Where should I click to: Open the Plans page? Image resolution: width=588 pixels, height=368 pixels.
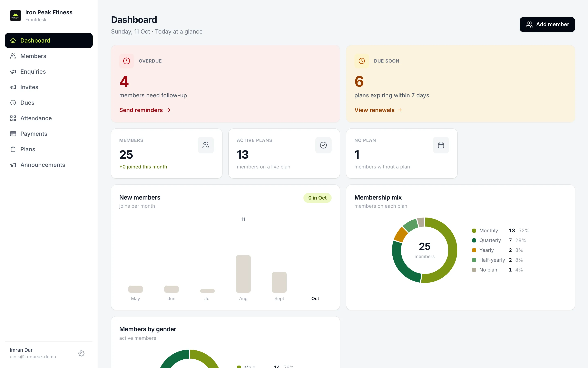[49, 149]
